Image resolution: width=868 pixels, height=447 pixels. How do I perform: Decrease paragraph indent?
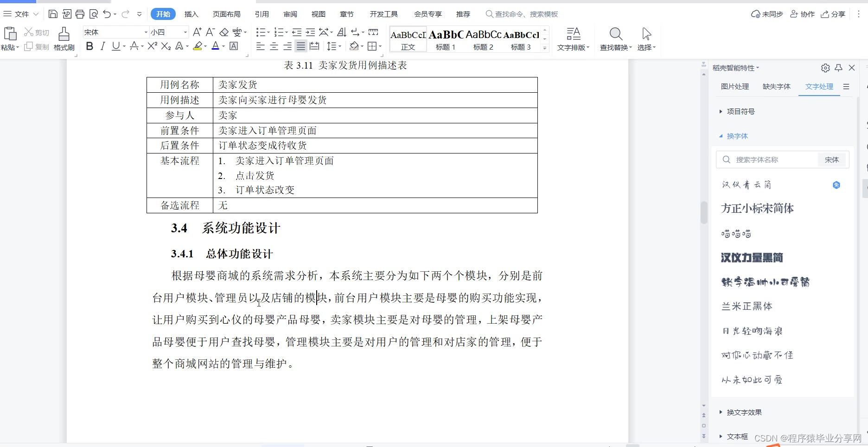pos(297,32)
